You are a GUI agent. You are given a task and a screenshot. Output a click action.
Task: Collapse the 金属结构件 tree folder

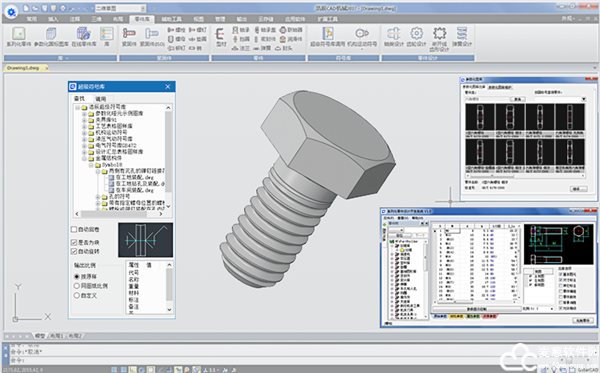click(84, 158)
